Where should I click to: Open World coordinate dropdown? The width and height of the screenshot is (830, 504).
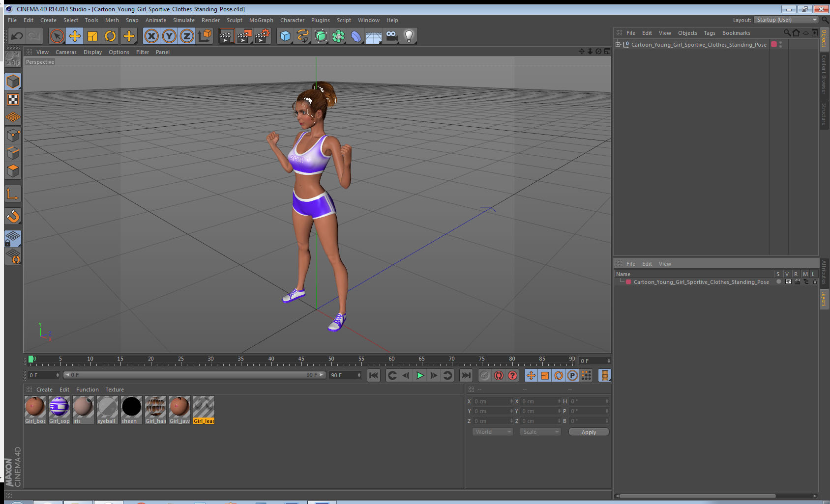[493, 432]
